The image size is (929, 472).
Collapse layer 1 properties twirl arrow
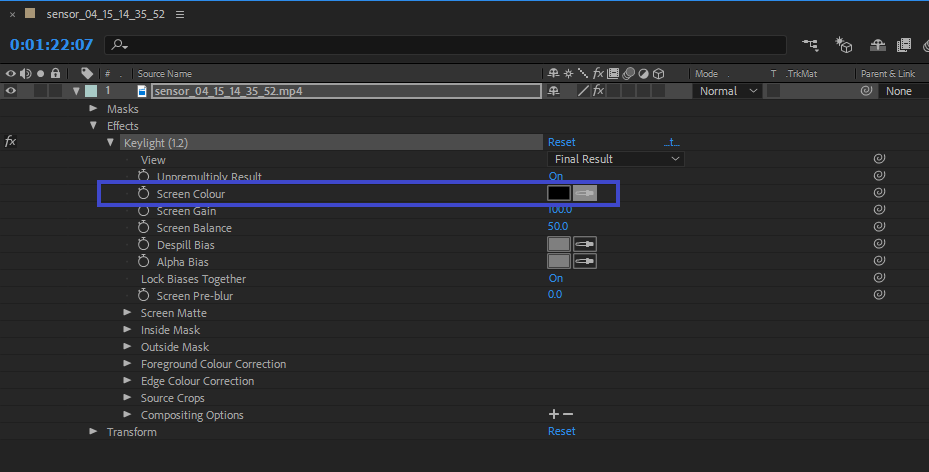(76, 91)
